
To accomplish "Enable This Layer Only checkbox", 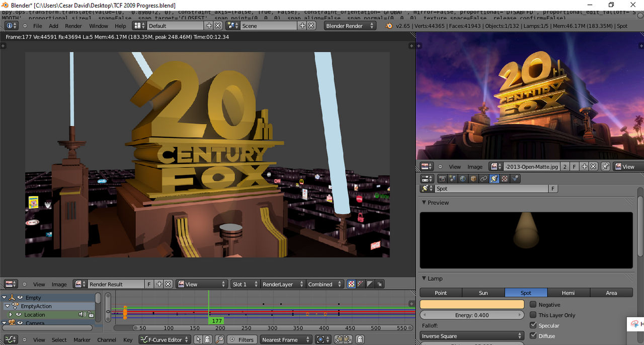I will [x=533, y=315].
